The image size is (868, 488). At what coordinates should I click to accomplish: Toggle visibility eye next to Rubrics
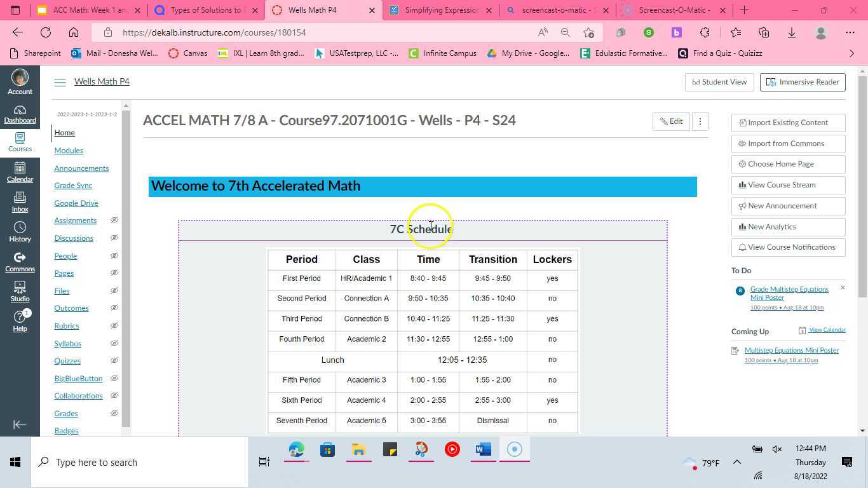click(x=114, y=325)
